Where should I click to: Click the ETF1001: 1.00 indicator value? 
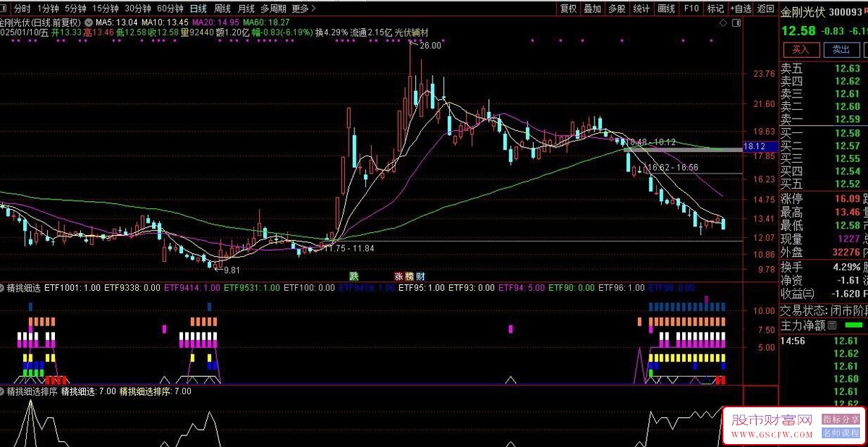(72, 288)
